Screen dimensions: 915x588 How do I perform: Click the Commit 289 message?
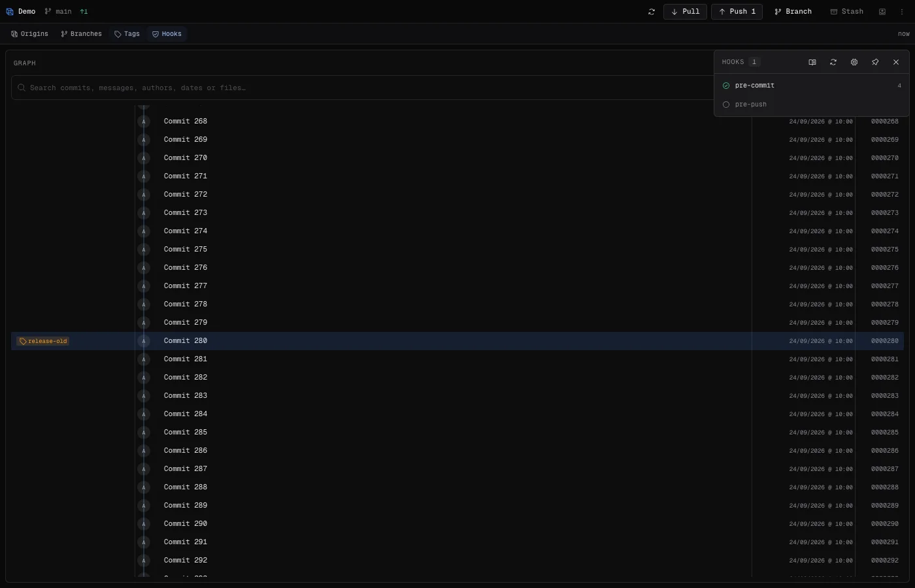click(x=186, y=506)
